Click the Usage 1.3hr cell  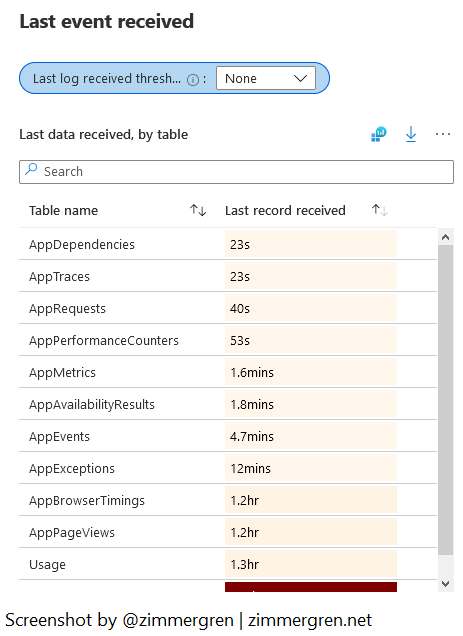point(311,564)
